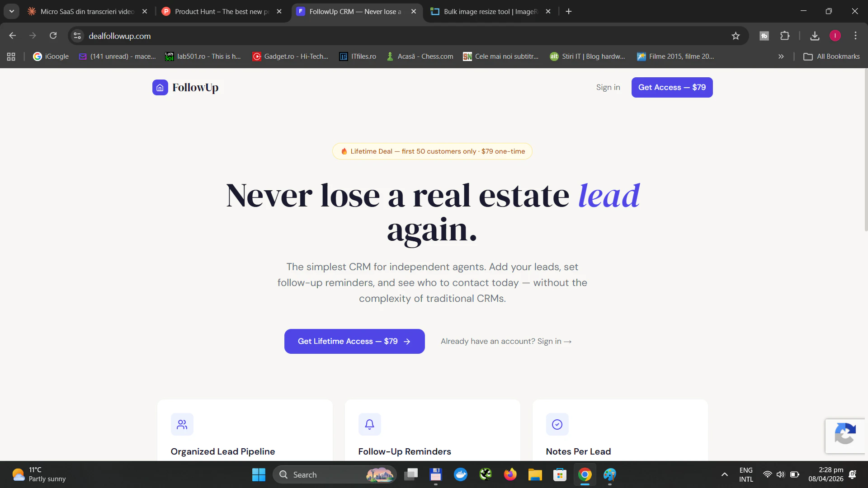Bookmark this page with the star icon
Image resolution: width=868 pixels, height=488 pixels.
point(736,36)
